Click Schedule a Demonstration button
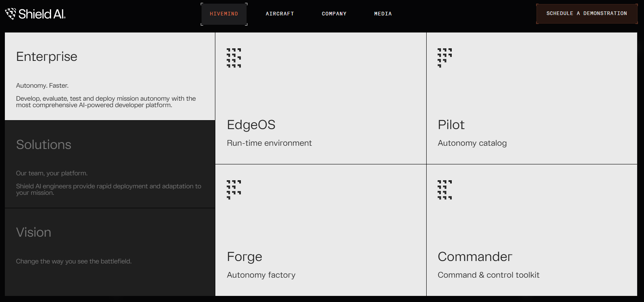 [x=587, y=13]
